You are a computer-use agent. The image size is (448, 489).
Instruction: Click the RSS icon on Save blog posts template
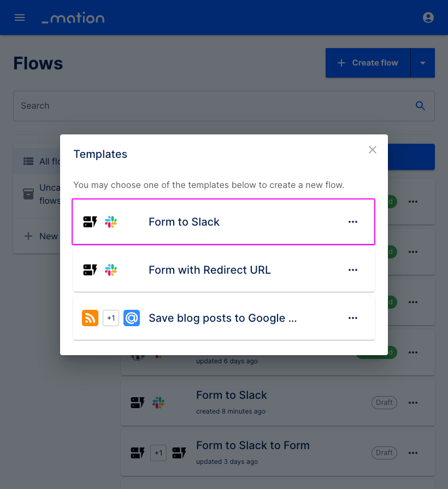click(x=90, y=318)
